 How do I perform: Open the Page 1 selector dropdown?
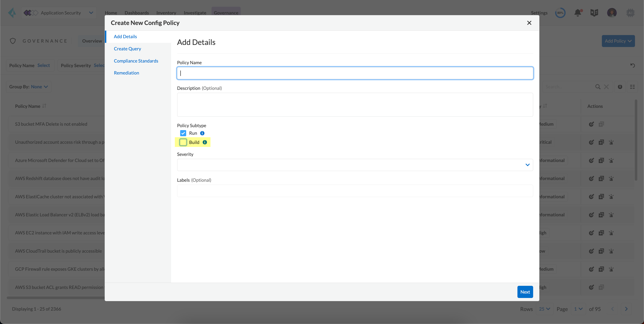tap(578, 309)
